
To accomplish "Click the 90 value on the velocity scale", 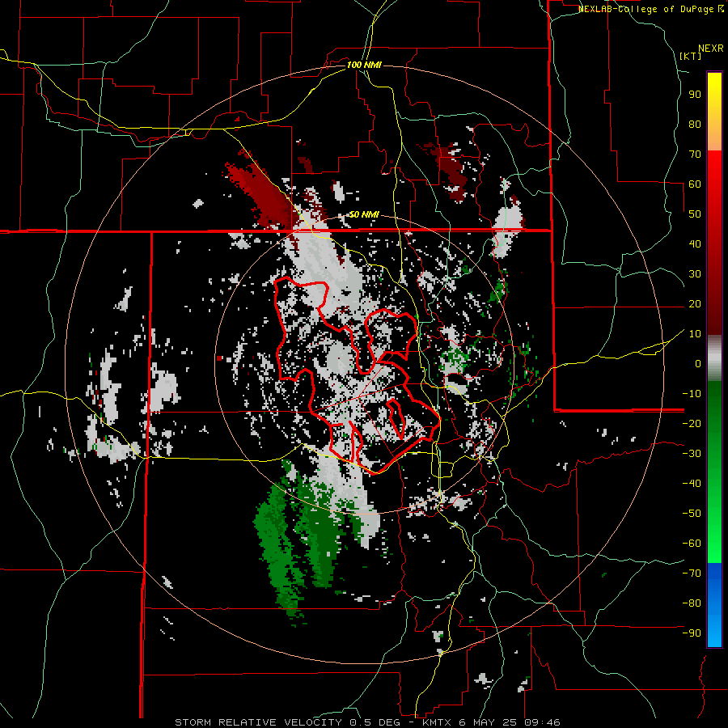I will 695,95.
